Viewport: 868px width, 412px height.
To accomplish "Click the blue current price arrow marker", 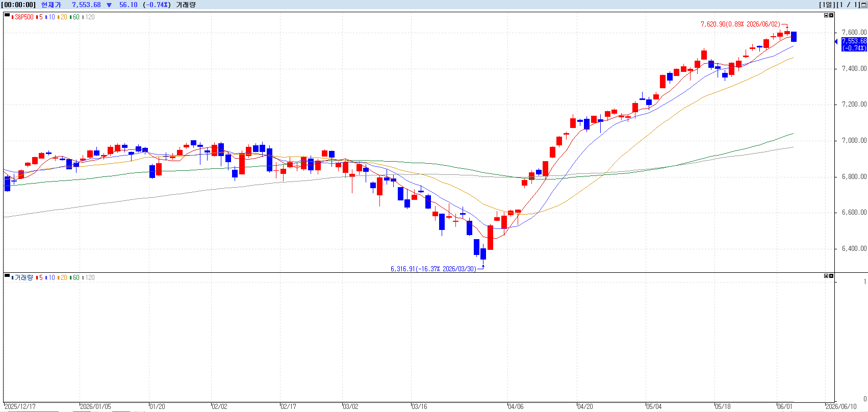I will click(836, 42).
